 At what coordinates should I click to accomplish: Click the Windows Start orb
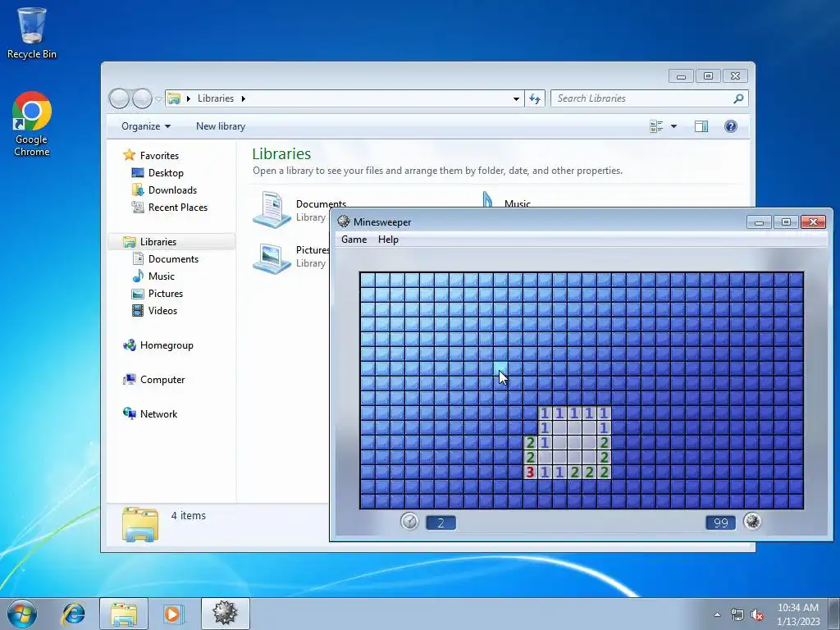point(21,614)
